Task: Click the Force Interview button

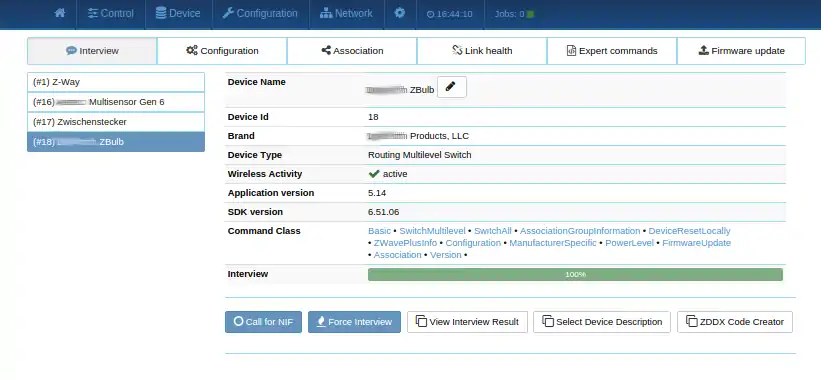Action: coord(354,322)
